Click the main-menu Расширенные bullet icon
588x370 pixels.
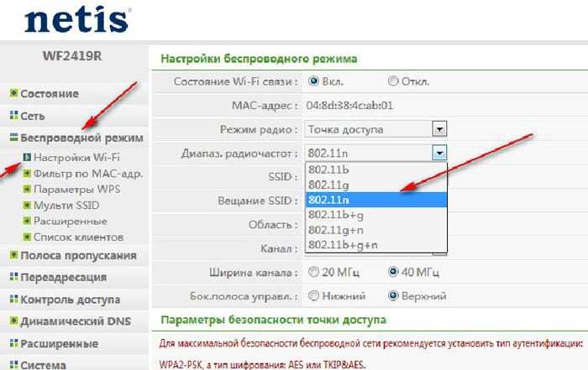tap(14, 343)
